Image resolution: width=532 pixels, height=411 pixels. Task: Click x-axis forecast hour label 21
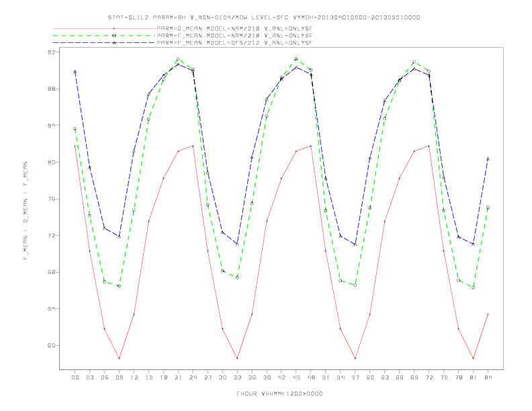point(178,377)
